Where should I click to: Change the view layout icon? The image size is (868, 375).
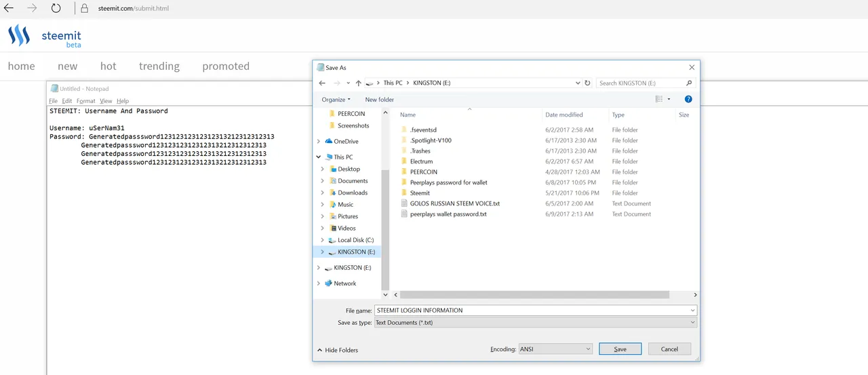[x=658, y=99]
